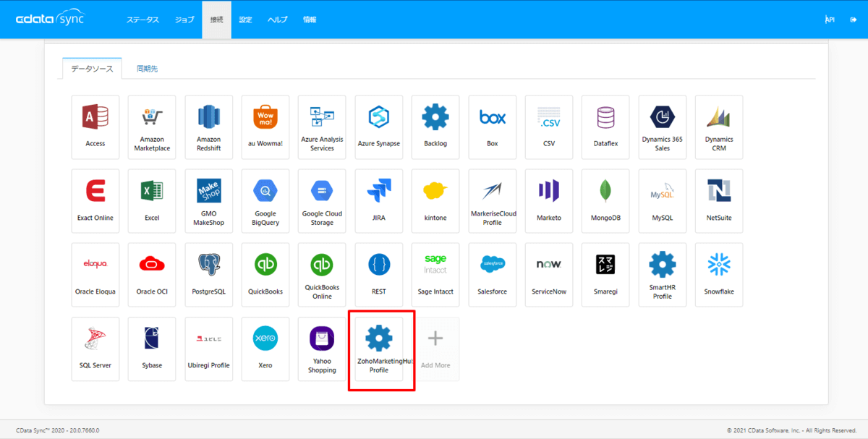Choose the QuickBooks Online connector
The image size is (868, 439).
(x=322, y=275)
